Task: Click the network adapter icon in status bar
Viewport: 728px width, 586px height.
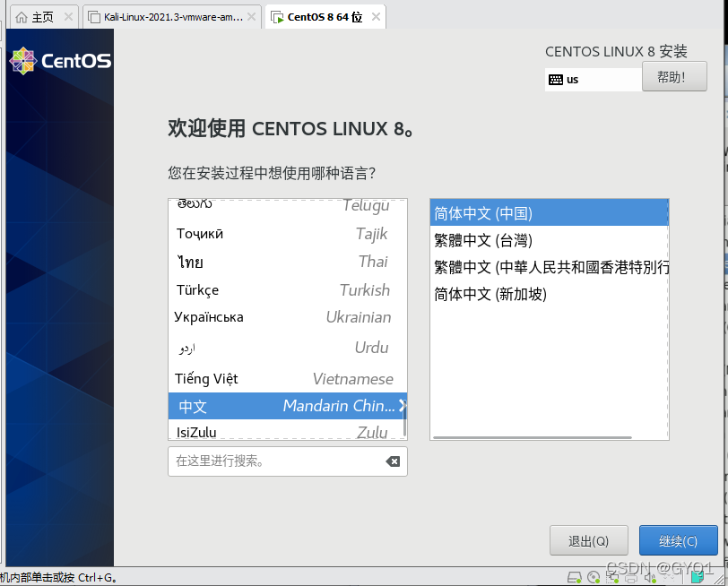Action: [611, 578]
